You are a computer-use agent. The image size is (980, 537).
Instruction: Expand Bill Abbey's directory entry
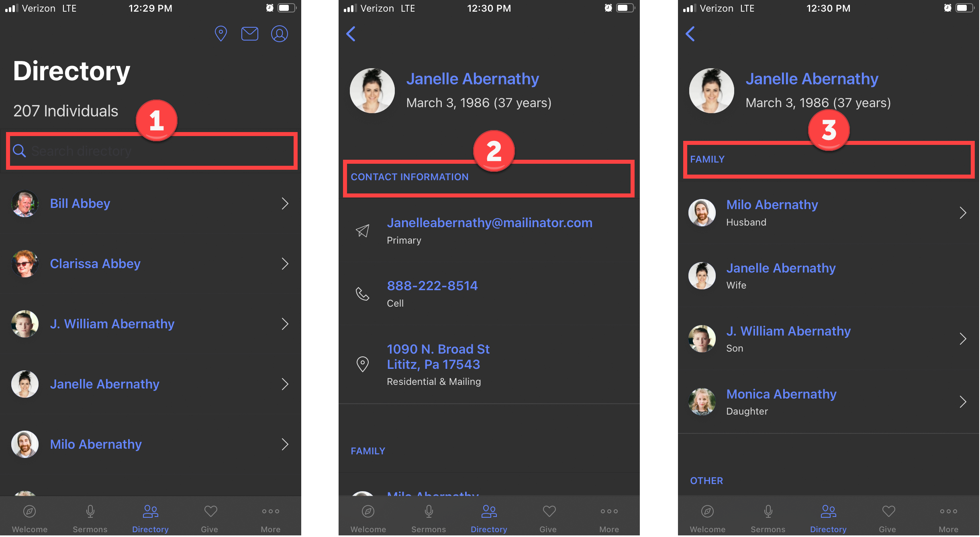285,203
